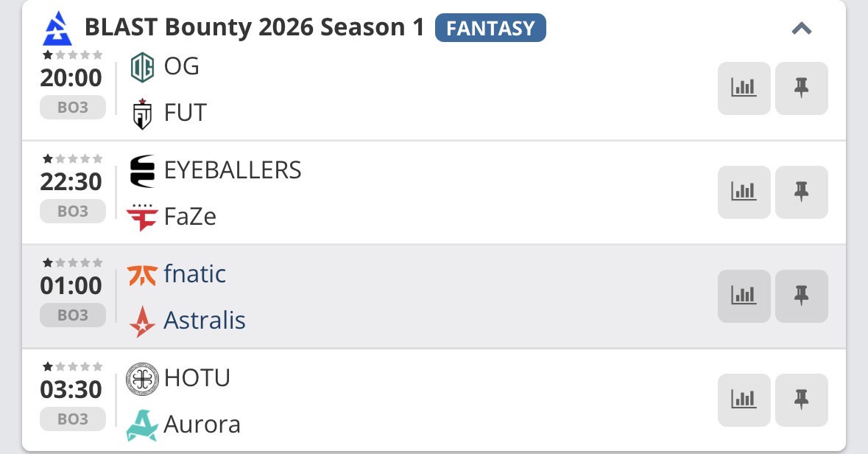The width and height of the screenshot is (868, 454).
Task: Click the FaZe team logo
Action: pyautogui.click(x=142, y=217)
